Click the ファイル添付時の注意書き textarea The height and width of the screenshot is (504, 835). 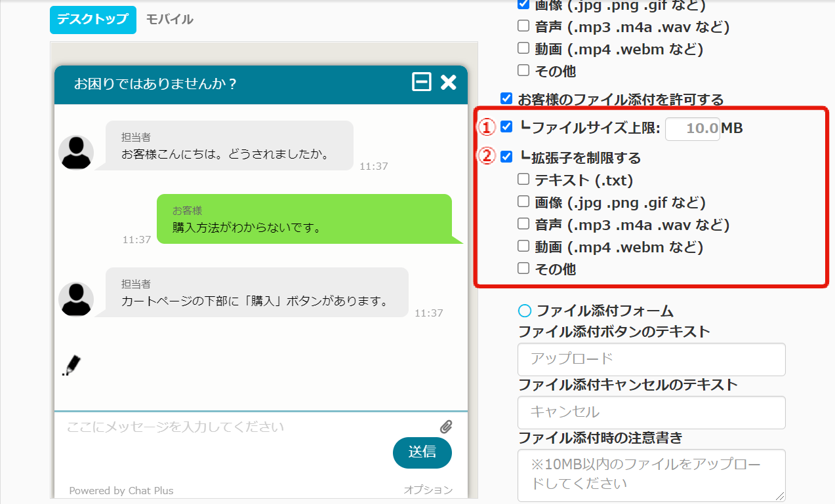pos(651,475)
